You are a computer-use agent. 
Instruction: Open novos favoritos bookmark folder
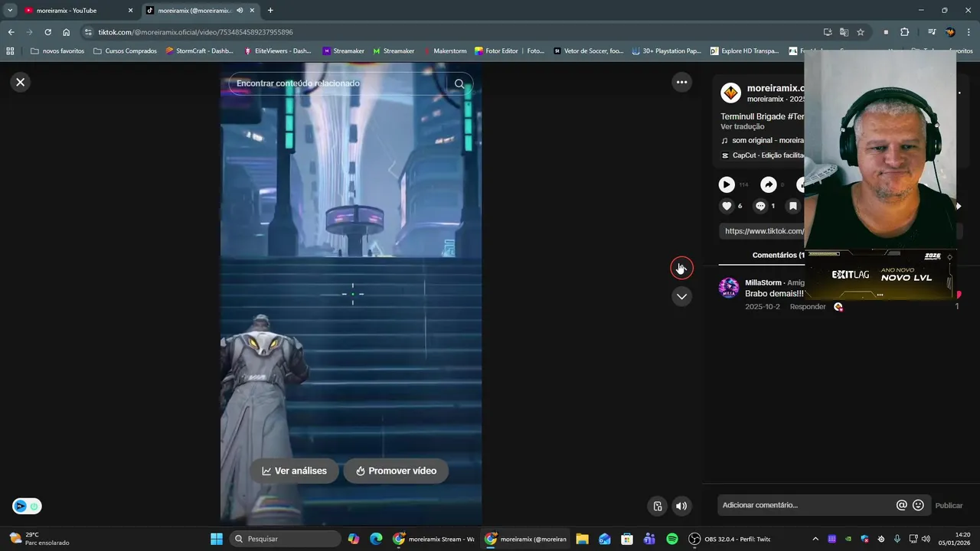(x=57, y=51)
